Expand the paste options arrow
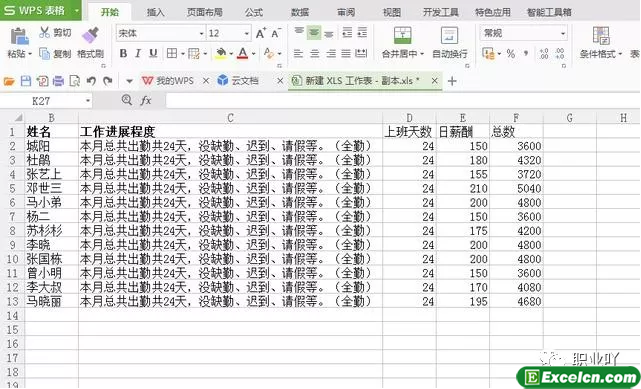The height and width of the screenshot is (389, 641). click(29, 54)
